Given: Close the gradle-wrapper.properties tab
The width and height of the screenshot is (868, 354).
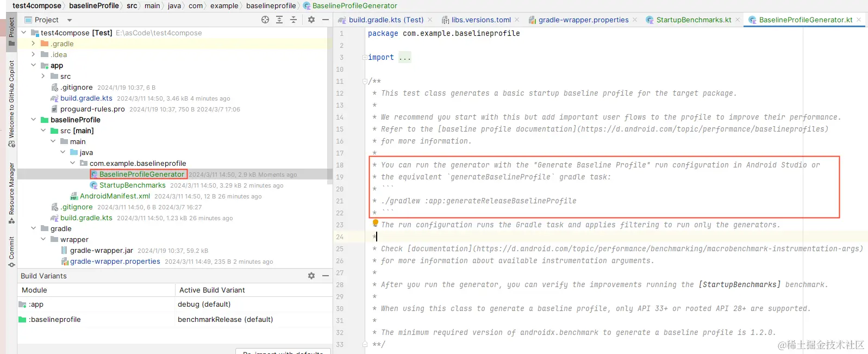Looking at the screenshot, I should [635, 20].
